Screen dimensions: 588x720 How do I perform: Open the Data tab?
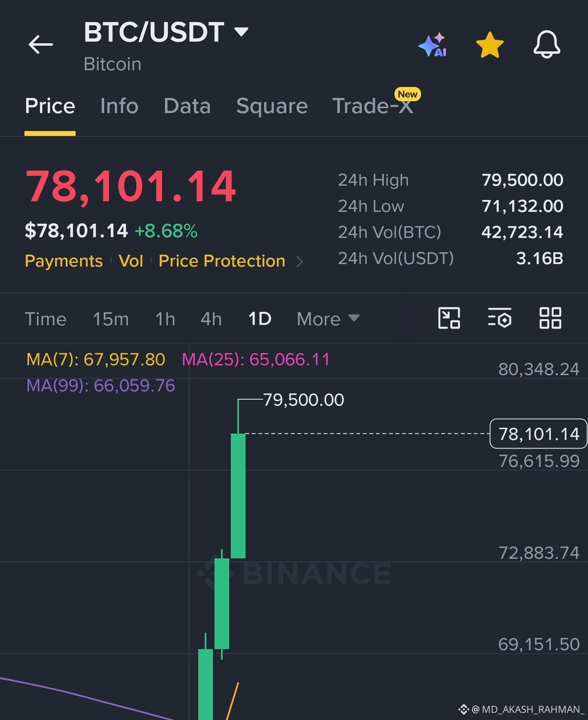[x=187, y=106]
